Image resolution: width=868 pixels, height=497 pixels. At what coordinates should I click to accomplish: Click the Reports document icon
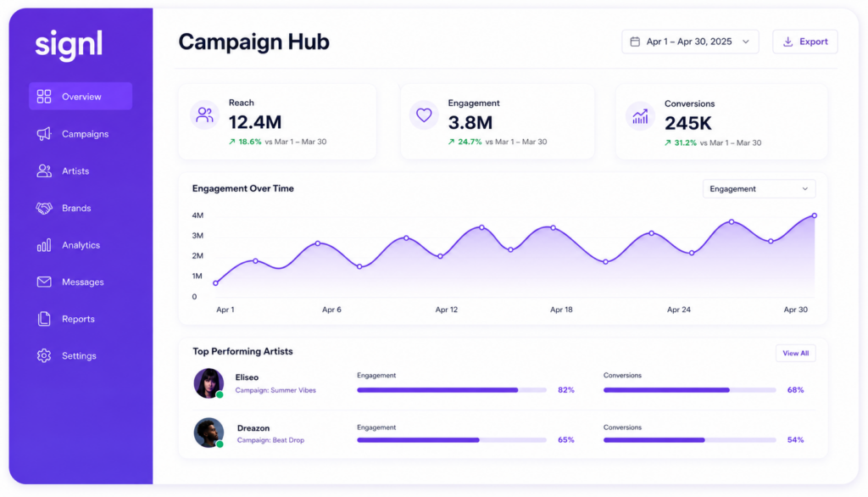pos(44,319)
